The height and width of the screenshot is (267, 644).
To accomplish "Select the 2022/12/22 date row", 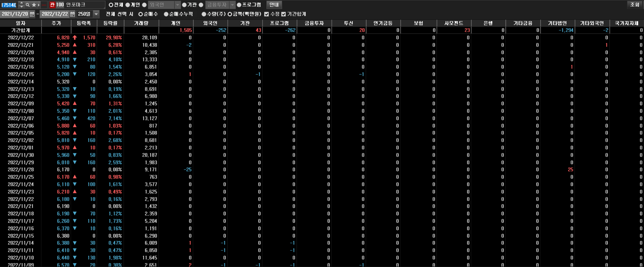I will point(21,38).
